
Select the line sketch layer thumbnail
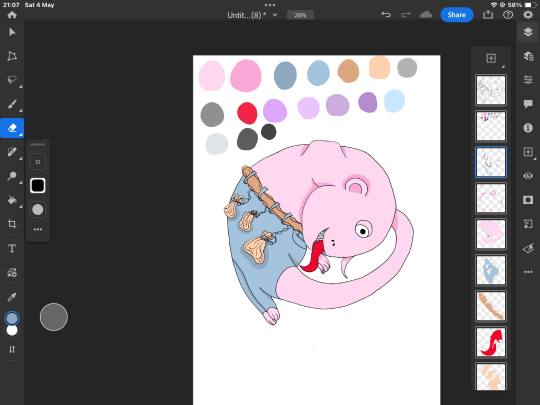pos(491,90)
